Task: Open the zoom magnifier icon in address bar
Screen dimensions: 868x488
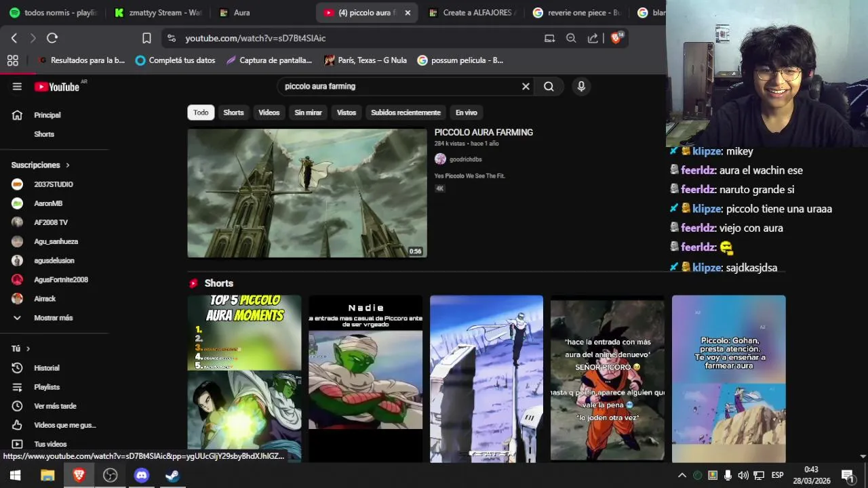Action: 571,39
